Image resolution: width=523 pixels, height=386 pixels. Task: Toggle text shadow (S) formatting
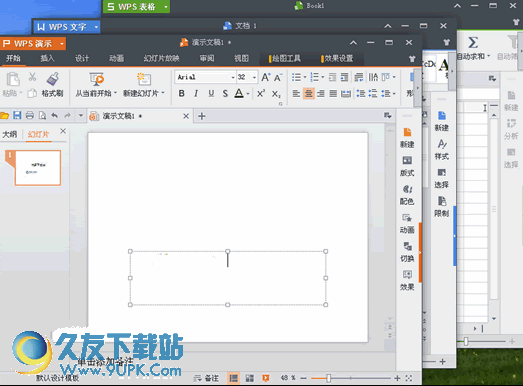point(225,93)
